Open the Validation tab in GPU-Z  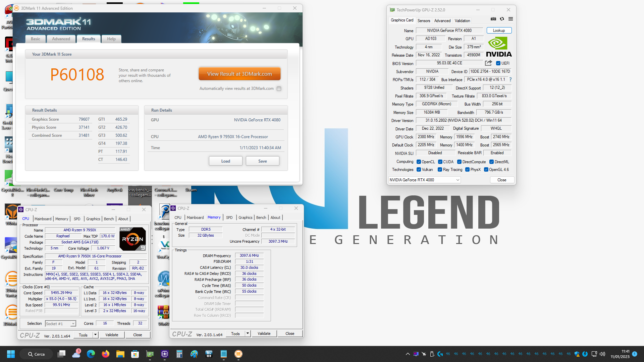click(x=462, y=21)
